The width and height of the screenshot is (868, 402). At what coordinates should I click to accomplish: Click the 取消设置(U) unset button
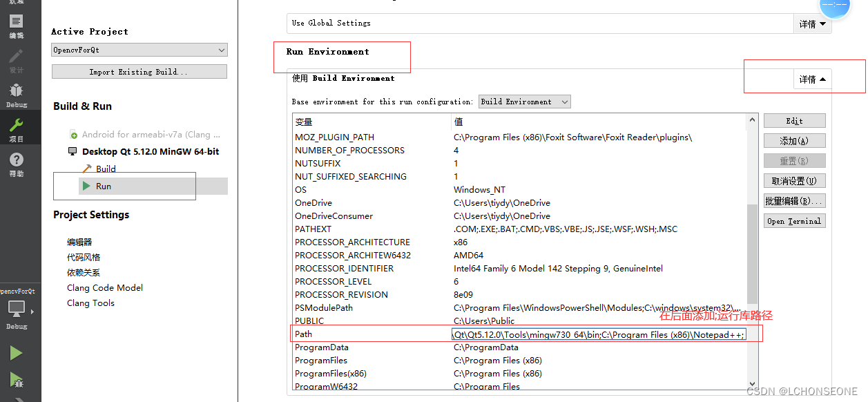(x=795, y=181)
